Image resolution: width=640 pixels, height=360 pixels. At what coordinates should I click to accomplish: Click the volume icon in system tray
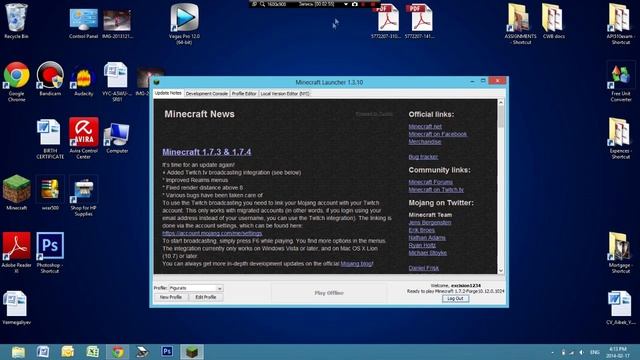582,352
